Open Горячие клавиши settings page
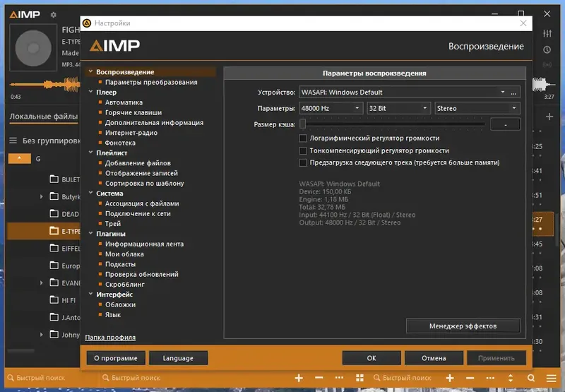Screen dimensions: 565x392 click(133, 112)
